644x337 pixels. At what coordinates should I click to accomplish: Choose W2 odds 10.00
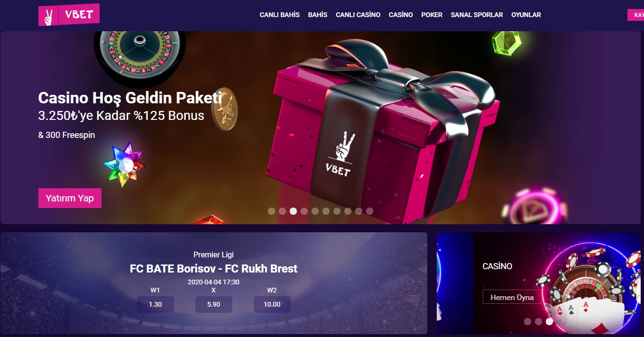pyautogui.click(x=272, y=304)
